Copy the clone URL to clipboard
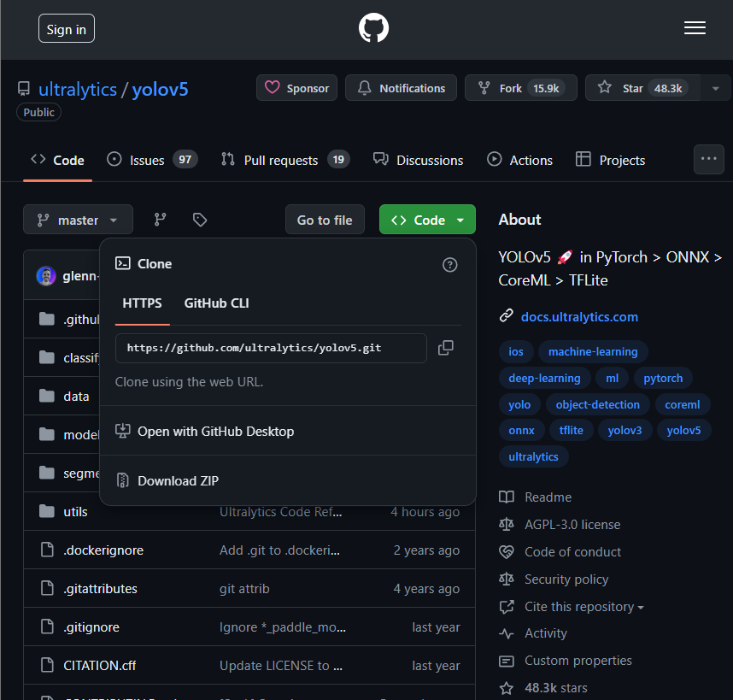Image resolution: width=733 pixels, height=700 pixels. click(445, 347)
